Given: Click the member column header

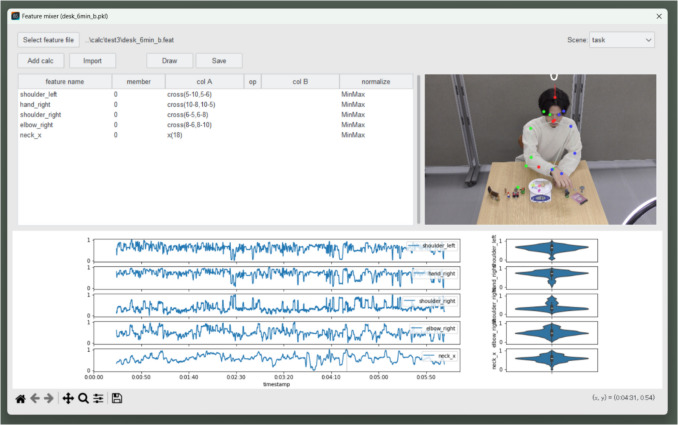Looking at the screenshot, I should coord(139,81).
